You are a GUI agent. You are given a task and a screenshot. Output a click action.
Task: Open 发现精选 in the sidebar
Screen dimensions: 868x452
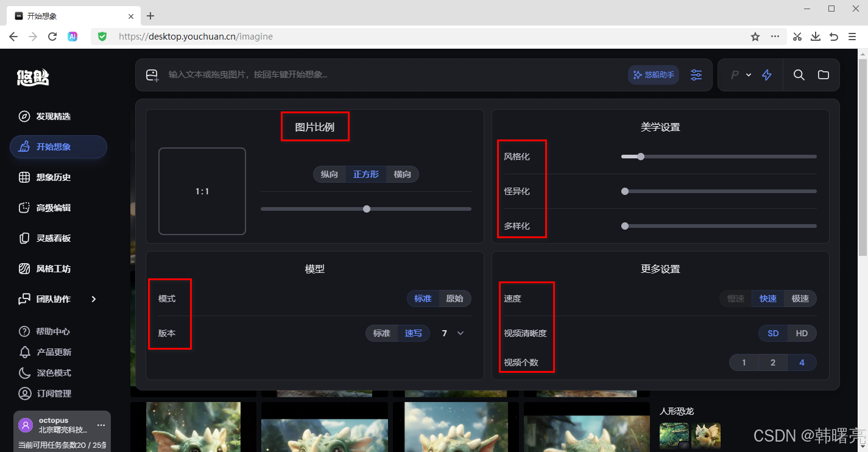point(58,116)
